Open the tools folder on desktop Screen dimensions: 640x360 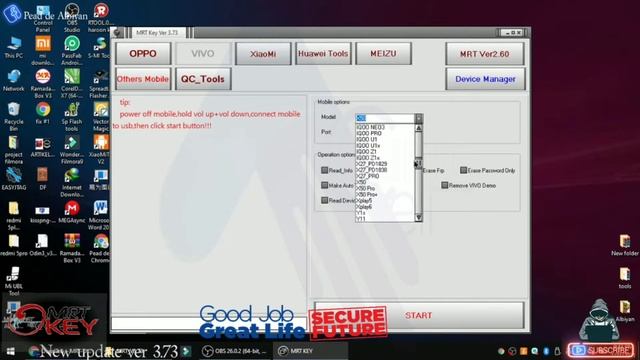pos(624,278)
